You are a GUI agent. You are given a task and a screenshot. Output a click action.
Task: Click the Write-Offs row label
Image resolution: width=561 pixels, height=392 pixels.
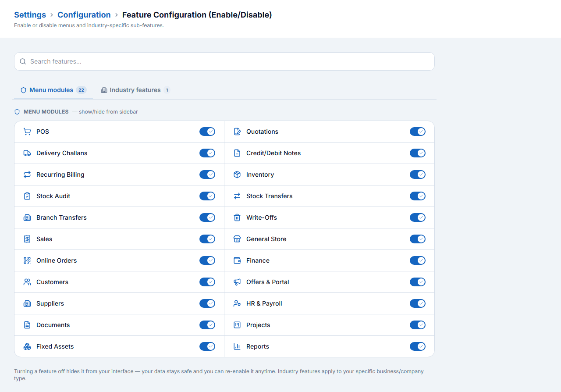click(x=262, y=217)
